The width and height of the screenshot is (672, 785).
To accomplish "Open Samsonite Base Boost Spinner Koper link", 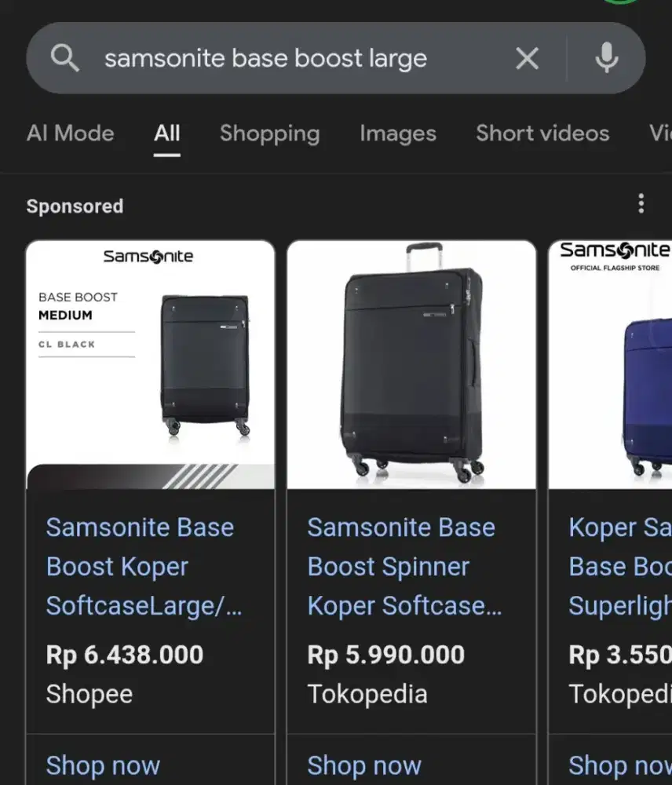I will 404,566.
